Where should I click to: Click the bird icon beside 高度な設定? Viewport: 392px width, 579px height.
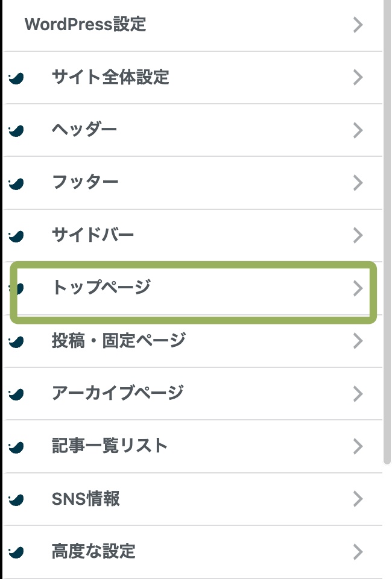click(x=17, y=551)
